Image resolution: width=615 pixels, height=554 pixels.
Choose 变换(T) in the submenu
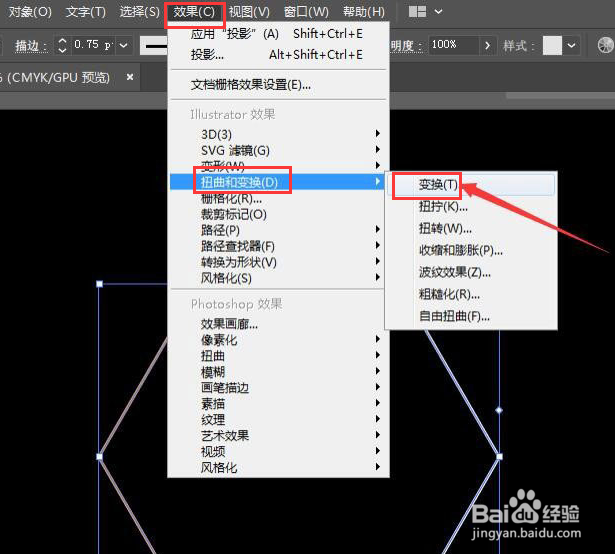[x=471, y=184]
